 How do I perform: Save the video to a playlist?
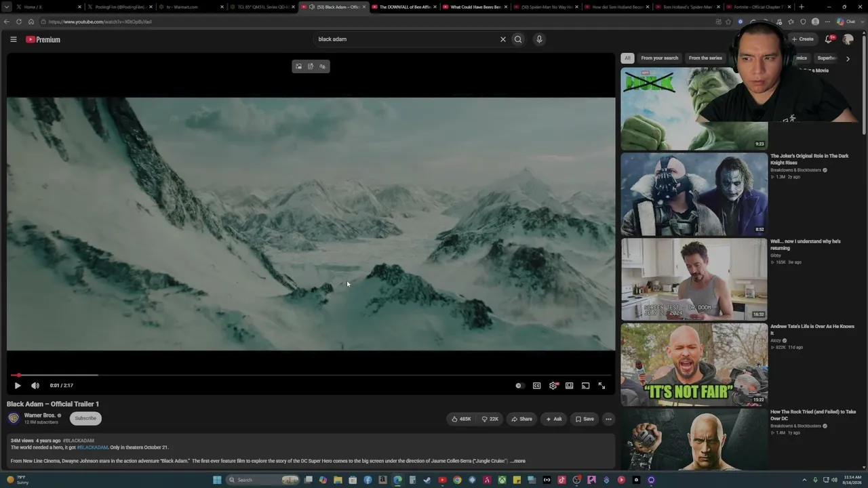pos(585,419)
